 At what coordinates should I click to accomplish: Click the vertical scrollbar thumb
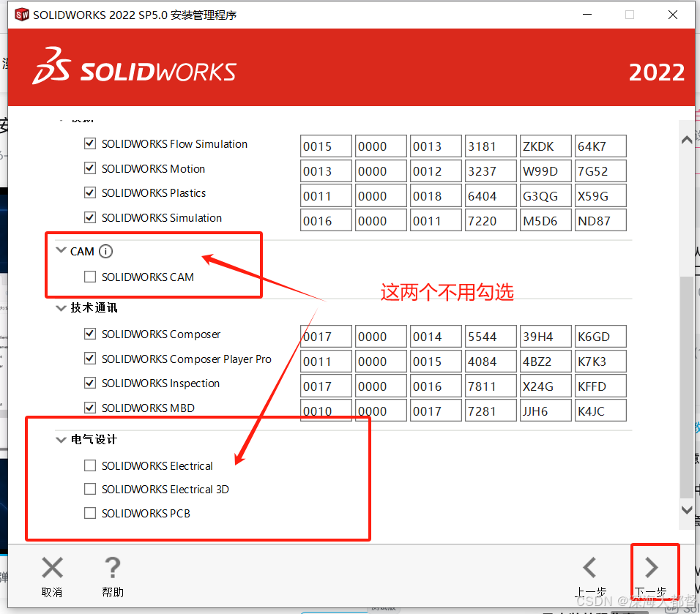click(686, 387)
